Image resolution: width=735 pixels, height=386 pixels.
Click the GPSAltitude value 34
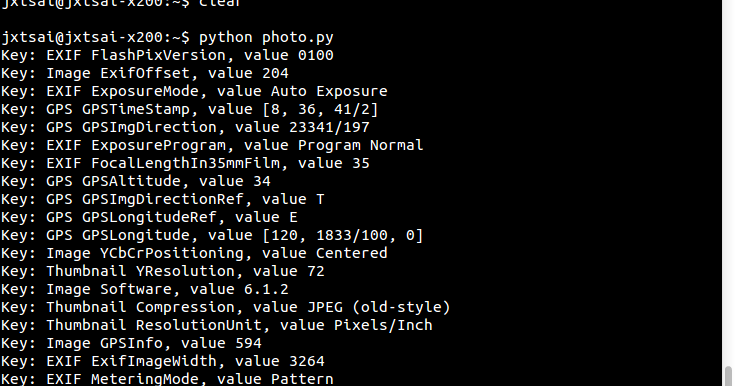coord(262,181)
